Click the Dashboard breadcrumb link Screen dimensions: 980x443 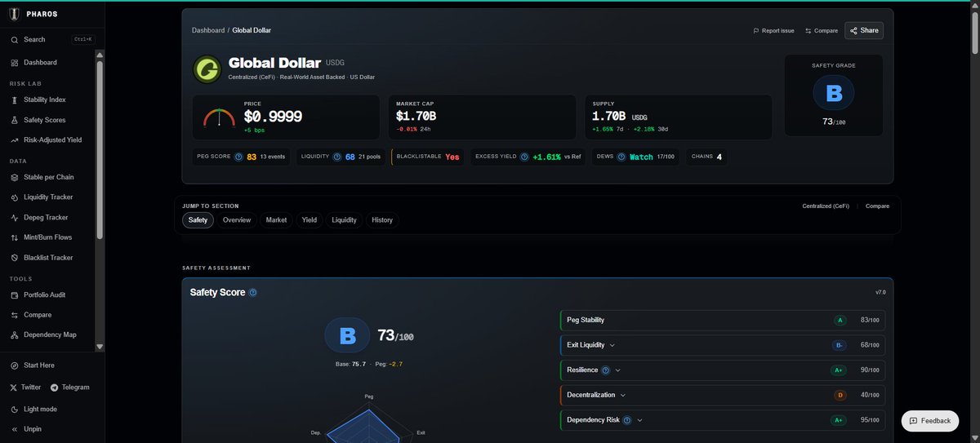(x=207, y=30)
